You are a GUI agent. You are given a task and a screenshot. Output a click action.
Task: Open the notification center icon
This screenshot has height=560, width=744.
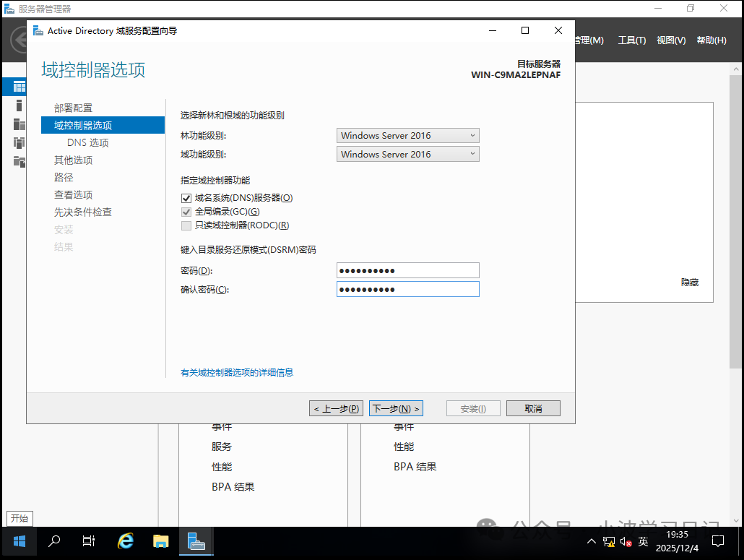click(718, 540)
